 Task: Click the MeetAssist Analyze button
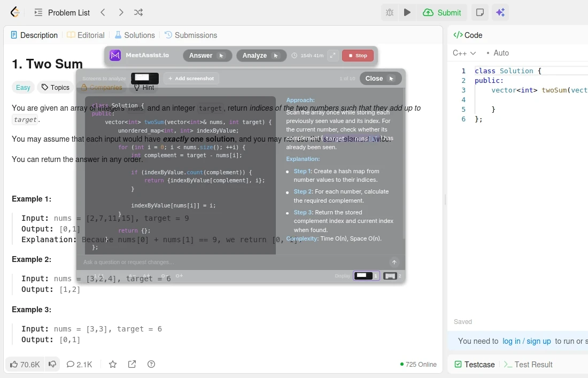coord(261,56)
